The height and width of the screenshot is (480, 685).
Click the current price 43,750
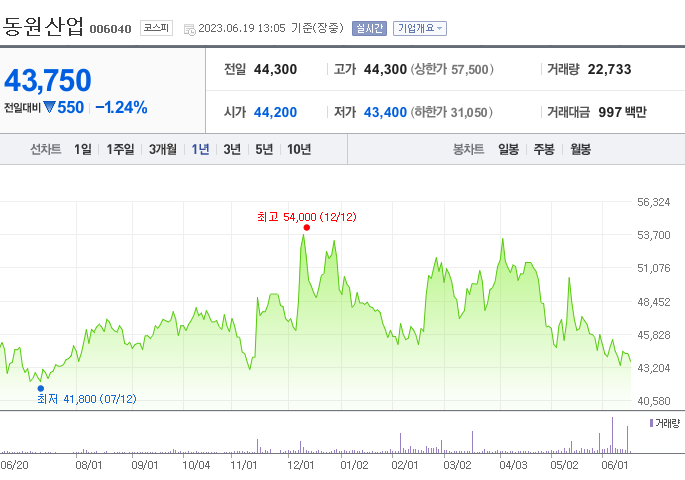48,81
